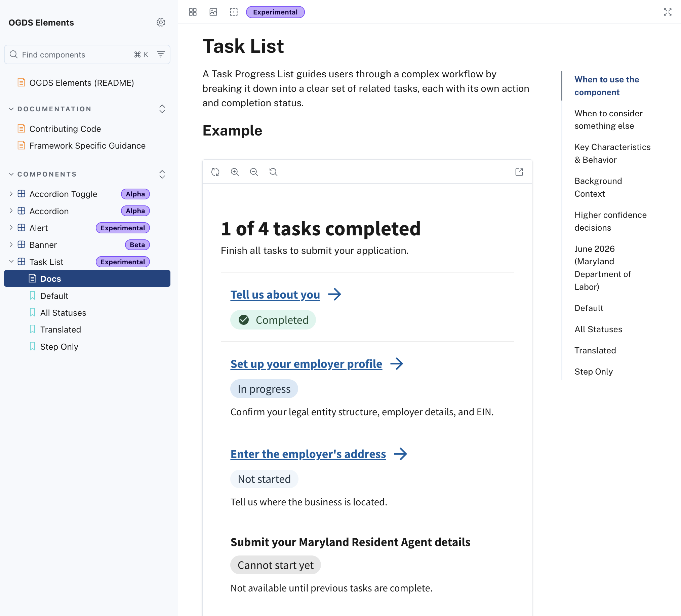
Task: Jump to June 2026 (Maryland Department of Labor)
Action: tap(603, 268)
